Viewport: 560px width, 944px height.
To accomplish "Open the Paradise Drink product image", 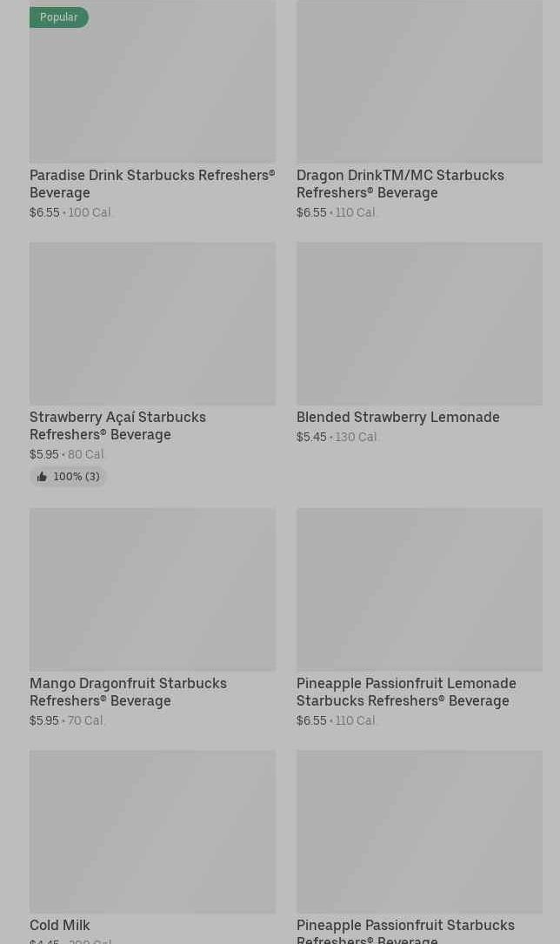I will [x=153, y=81].
